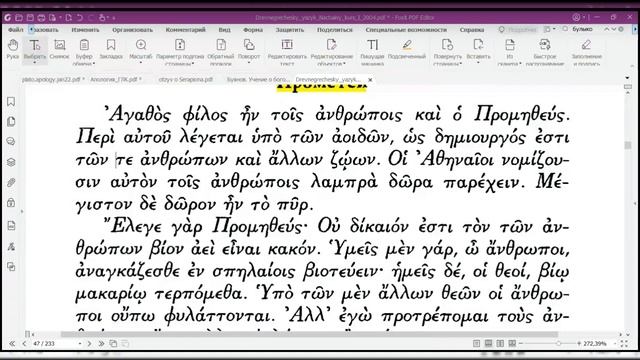Screen dimensions: 640x360
Task: Open the Справка ribbon tab
Action: point(472,30)
